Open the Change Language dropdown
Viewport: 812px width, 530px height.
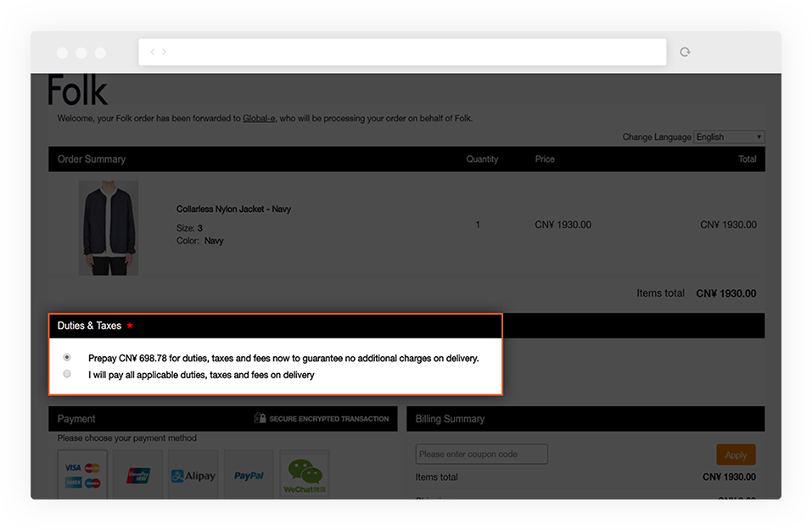[x=729, y=137]
